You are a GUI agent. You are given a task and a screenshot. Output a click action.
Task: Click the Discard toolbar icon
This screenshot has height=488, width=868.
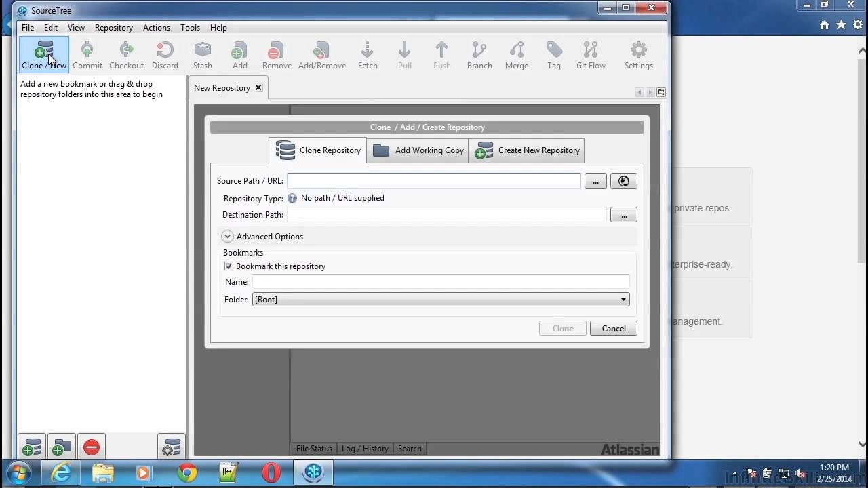[x=165, y=55]
